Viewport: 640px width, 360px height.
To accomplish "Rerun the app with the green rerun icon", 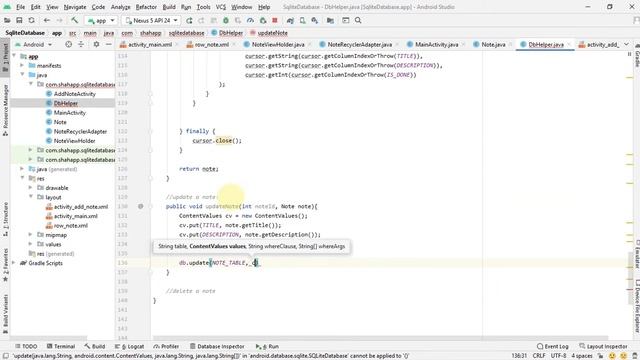I will coord(189,20).
